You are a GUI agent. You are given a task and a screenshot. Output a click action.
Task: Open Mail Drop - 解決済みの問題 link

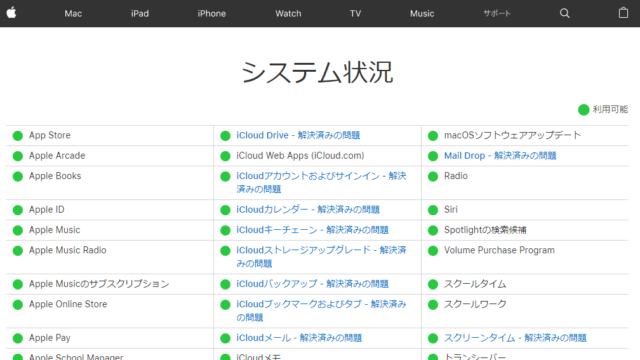click(500, 156)
